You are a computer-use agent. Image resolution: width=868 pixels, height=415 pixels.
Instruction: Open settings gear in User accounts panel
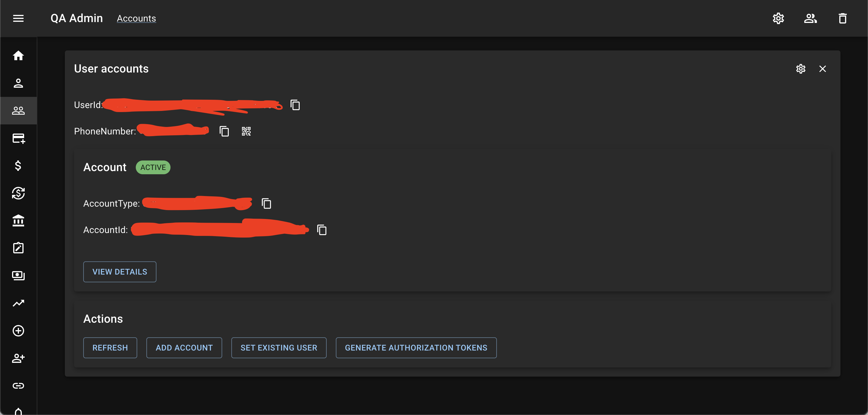(x=801, y=68)
